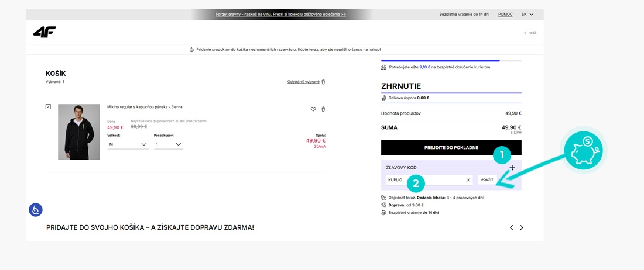Open the quantity dropdown showing 1

pos(169,144)
